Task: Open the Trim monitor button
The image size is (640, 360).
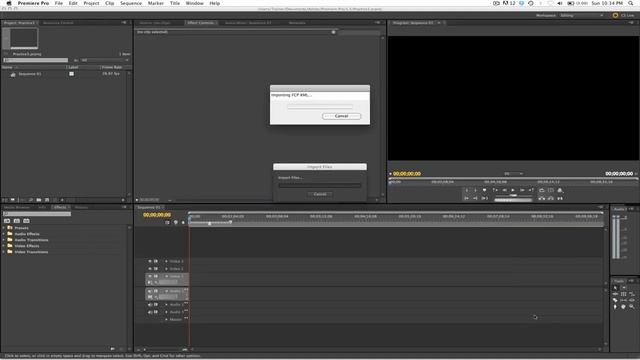Action: tap(560, 198)
